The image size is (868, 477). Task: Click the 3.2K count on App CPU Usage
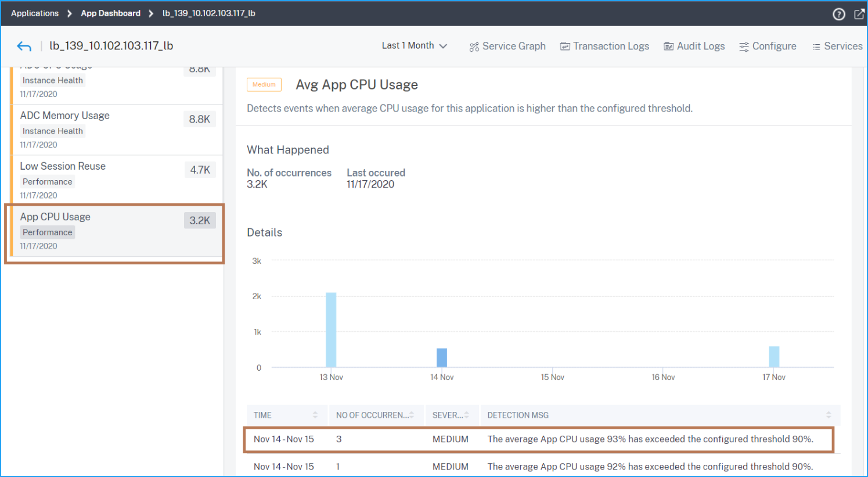200,220
